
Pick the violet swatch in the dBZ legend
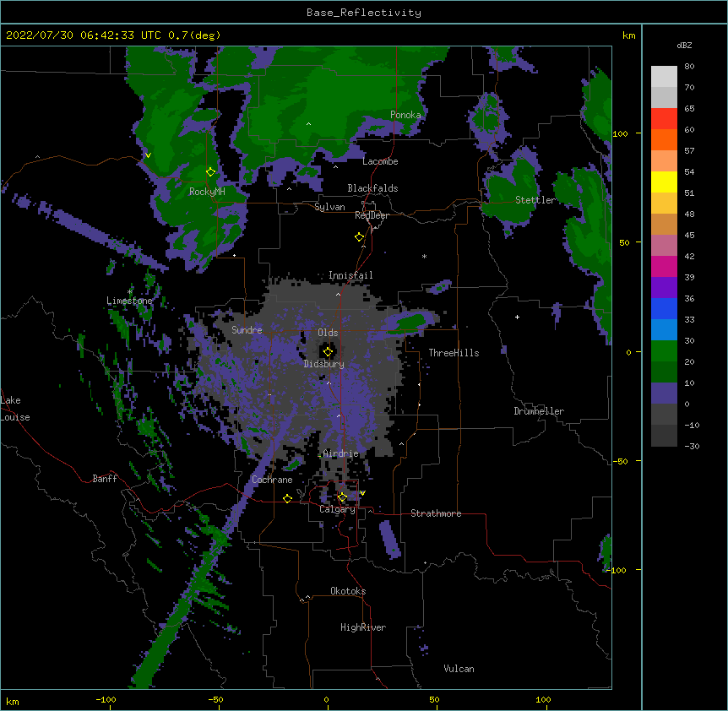point(664,288)
